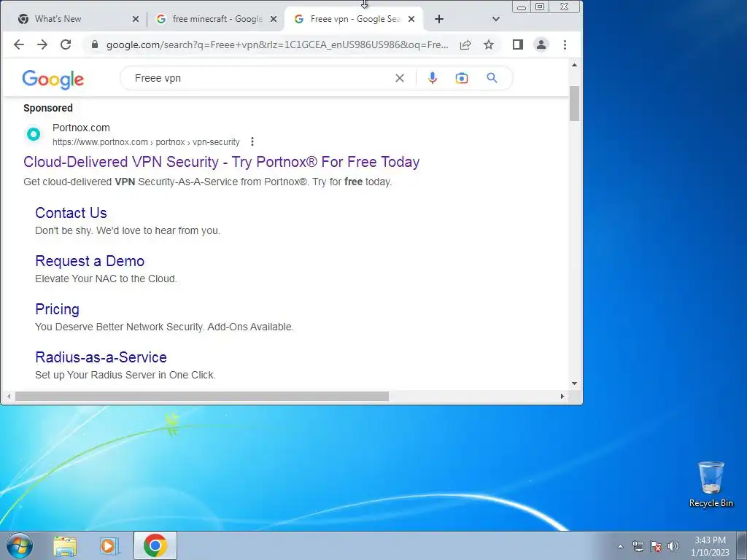Open the tab search dropdown arrow
This screenshot has height=560, width=747.
496,19
